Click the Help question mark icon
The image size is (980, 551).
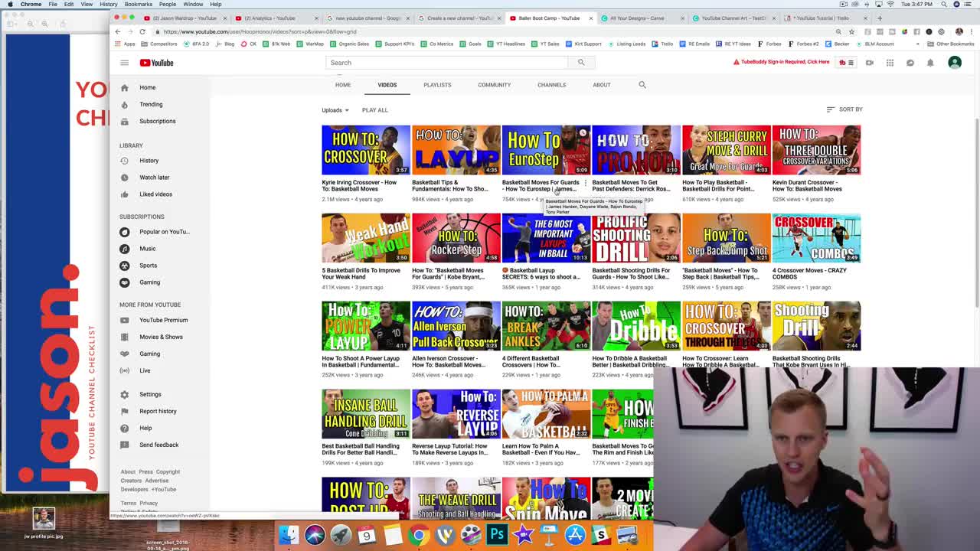[124, 429]
